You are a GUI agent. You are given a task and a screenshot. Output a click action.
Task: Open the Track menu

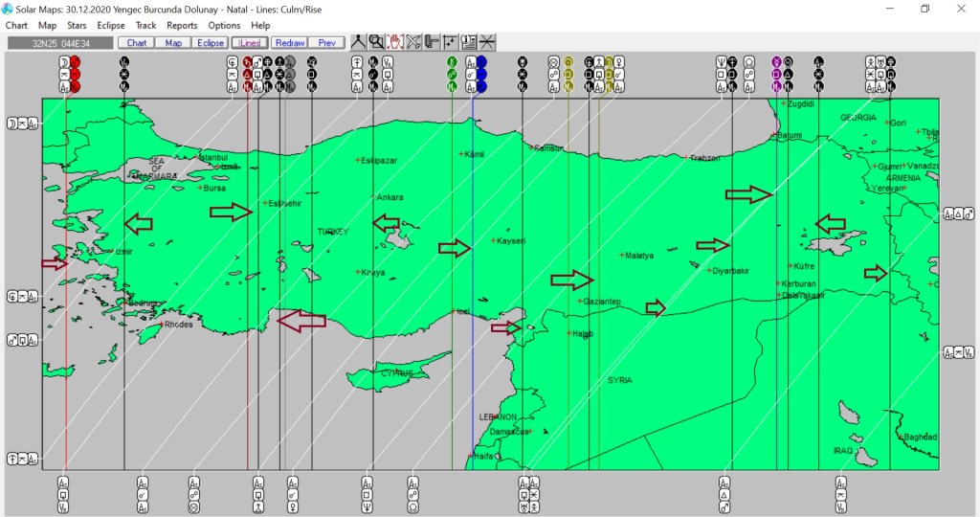(x=145, y=26)
